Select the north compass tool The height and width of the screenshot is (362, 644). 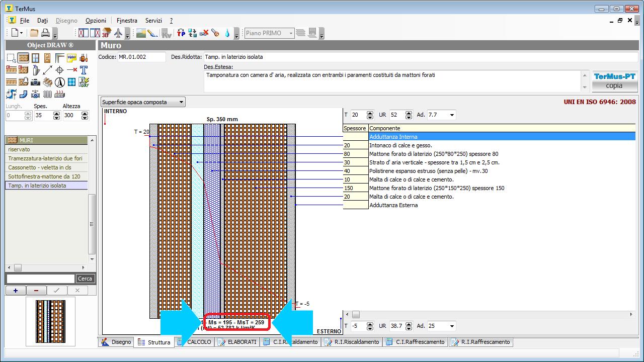click(59, 82)
